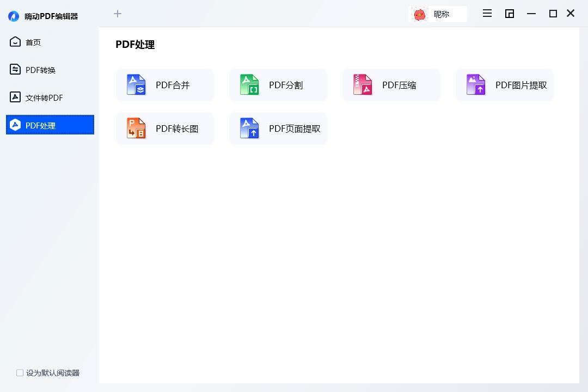Open the PDF合并 merge tool
588x392 pixels.
pyautogui.click(x=165, y=85)
